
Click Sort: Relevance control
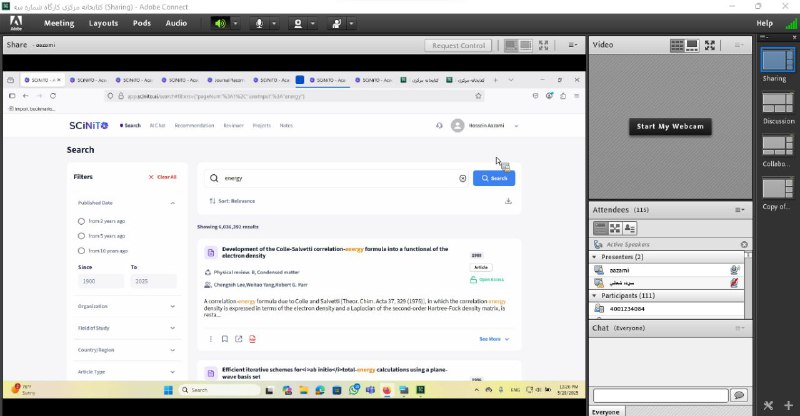[x=232, y=201]
